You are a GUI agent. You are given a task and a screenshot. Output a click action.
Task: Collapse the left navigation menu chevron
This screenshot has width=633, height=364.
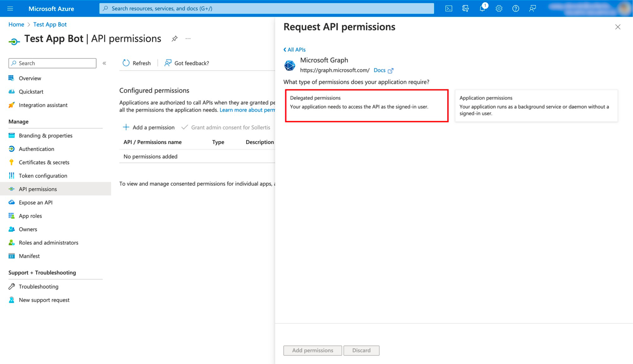[x=105, y=63]
